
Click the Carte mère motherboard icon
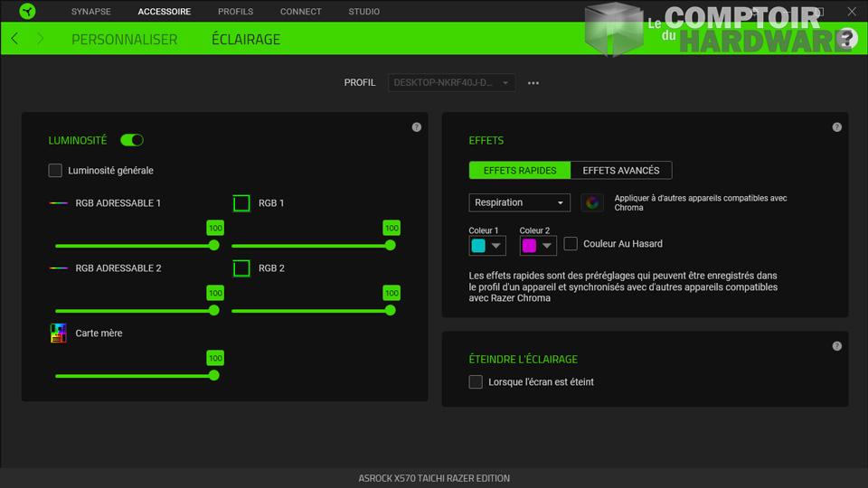pyautogui.click(x=58, y=333)
